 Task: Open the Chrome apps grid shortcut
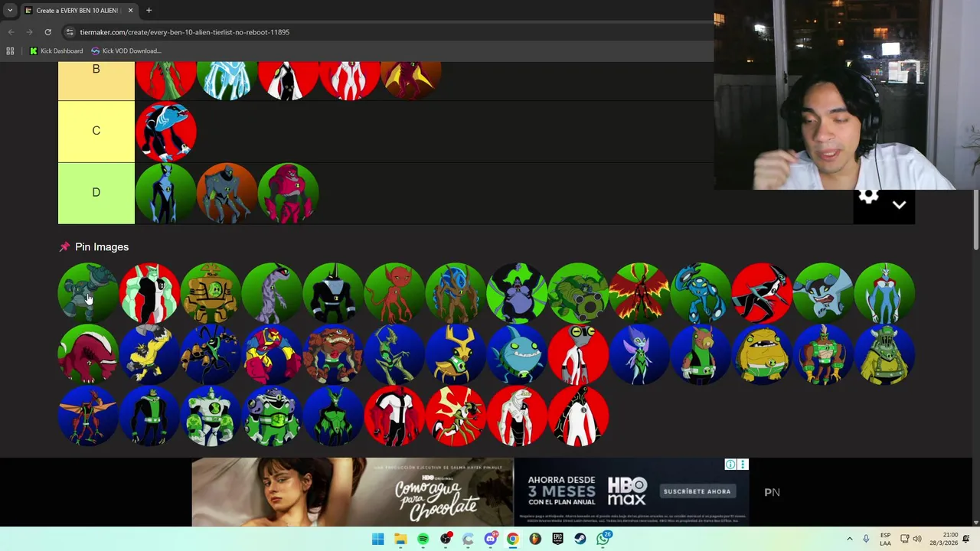tap(10, 51)
